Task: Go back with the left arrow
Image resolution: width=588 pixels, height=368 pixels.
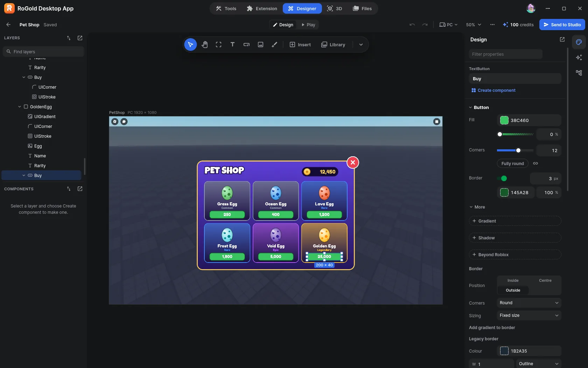Action: (8, 25)
